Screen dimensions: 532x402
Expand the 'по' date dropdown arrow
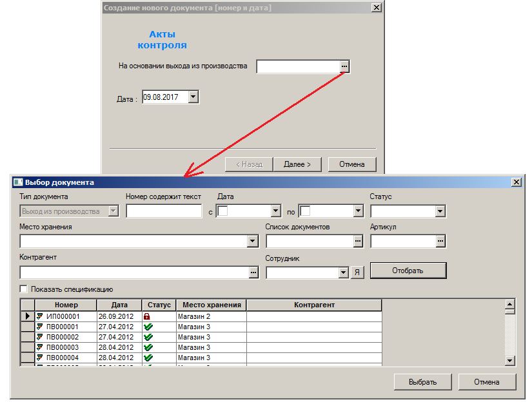pos(359,211)
